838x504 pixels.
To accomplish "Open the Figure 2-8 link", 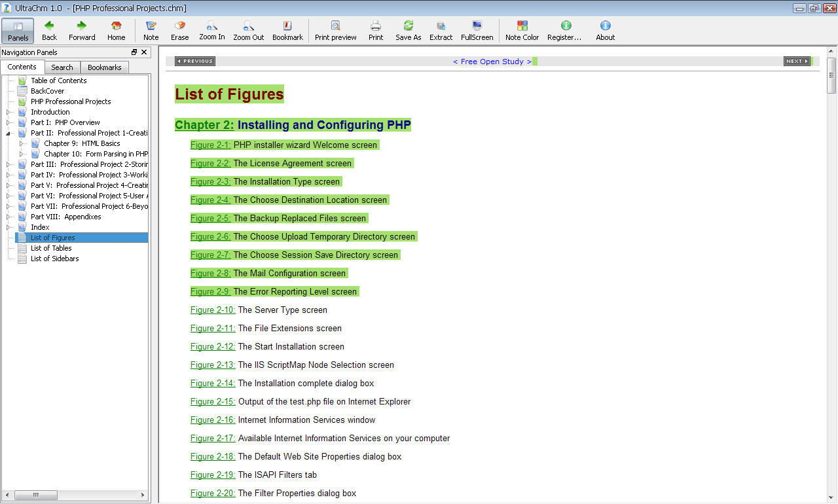I will click(x=211, y=273).
